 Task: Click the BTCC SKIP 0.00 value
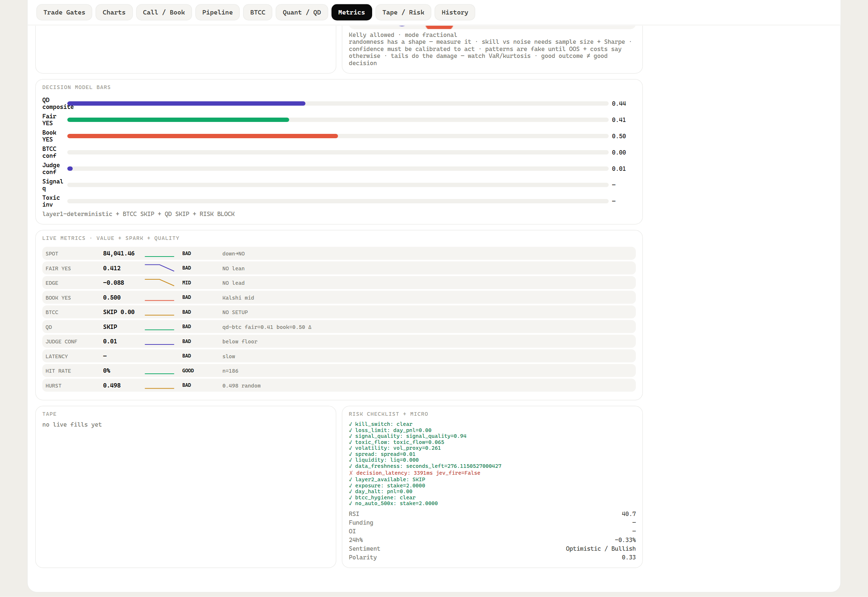coord(119,312)
